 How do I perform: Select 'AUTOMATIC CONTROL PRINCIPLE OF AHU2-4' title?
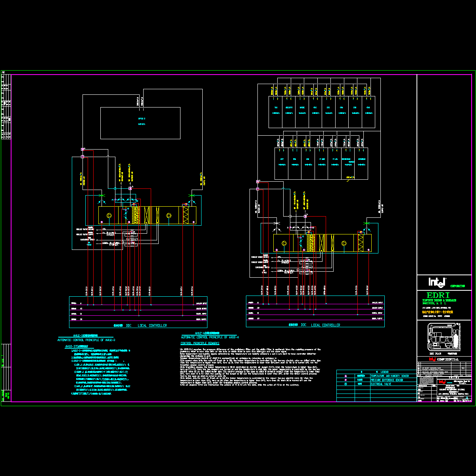coord(210,337)
